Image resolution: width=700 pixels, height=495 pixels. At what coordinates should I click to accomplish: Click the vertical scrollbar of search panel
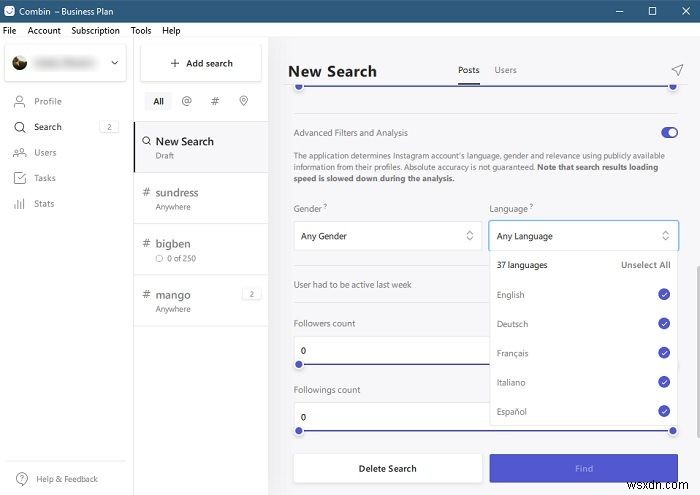coord(698,352)
